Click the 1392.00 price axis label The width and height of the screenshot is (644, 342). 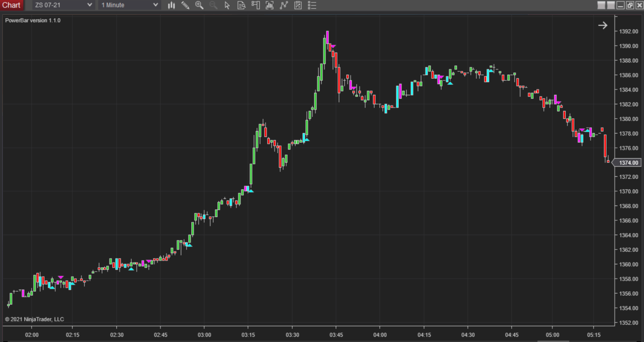click(628, 31)
